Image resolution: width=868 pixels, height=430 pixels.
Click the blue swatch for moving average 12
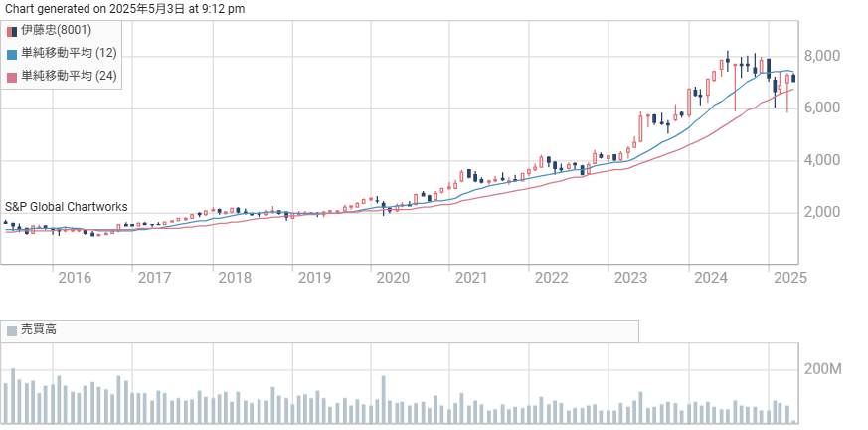point(12,55)
